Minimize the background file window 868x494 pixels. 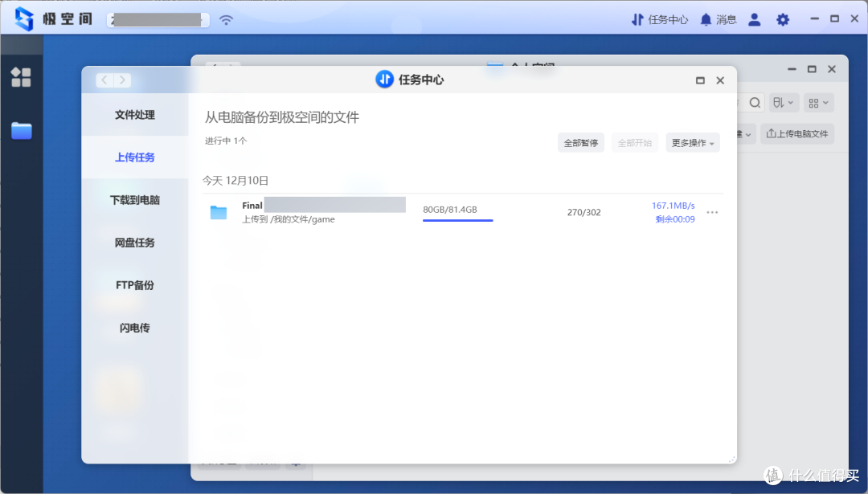pos(792,69)
